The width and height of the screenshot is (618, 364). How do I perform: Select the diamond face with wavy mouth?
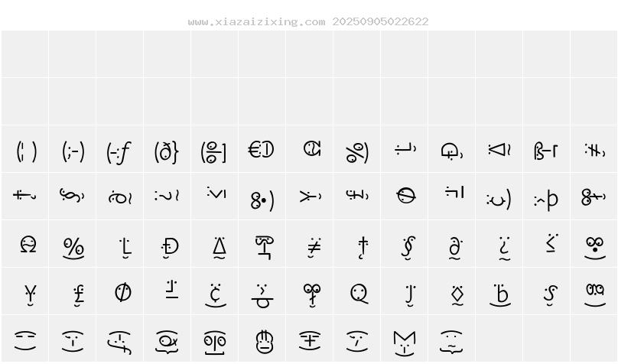pyautogui.click(x=457, y=294)
